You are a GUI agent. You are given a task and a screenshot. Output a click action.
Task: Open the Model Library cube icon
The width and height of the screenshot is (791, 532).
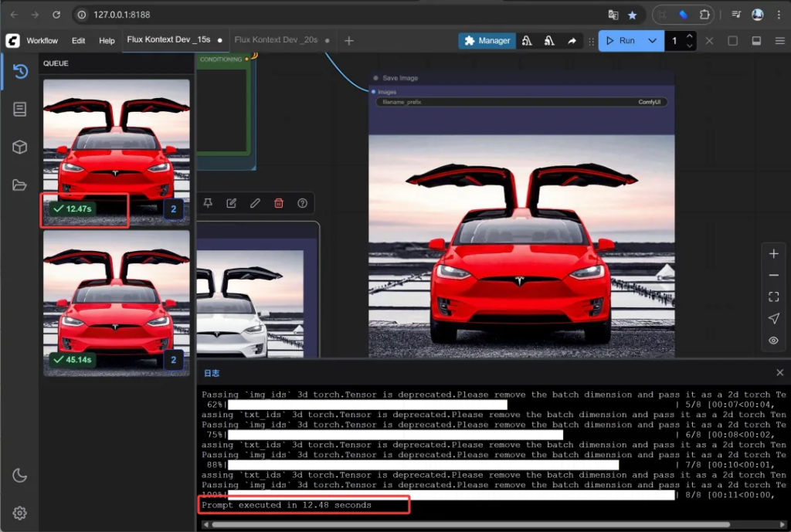[x=19, y=147]
